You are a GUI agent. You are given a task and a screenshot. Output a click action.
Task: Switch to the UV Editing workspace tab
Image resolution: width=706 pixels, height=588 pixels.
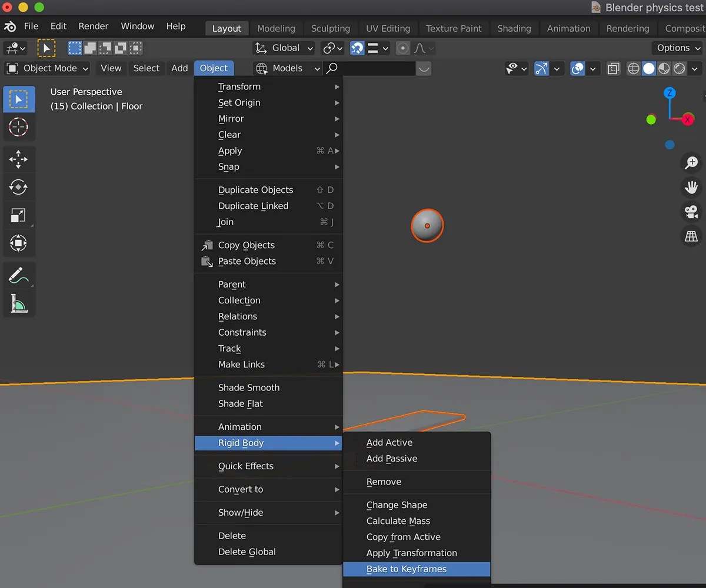[388, 28]
